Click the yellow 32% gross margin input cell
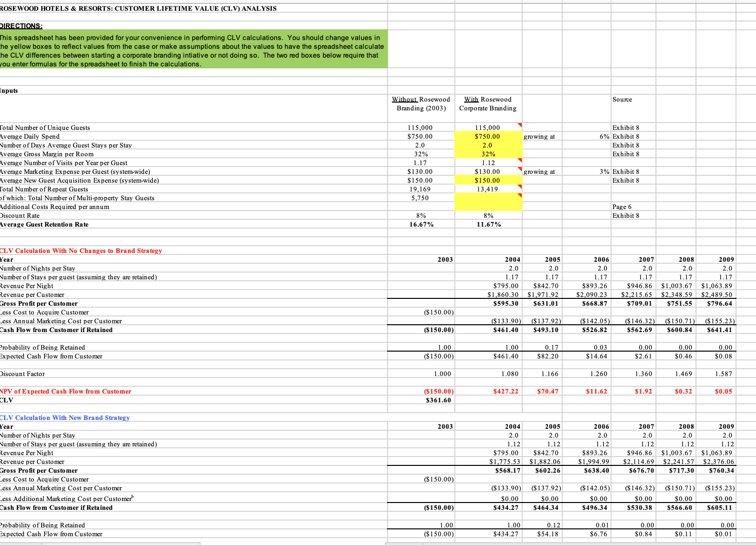The image size is (756, 545). (x=488, y=154)
